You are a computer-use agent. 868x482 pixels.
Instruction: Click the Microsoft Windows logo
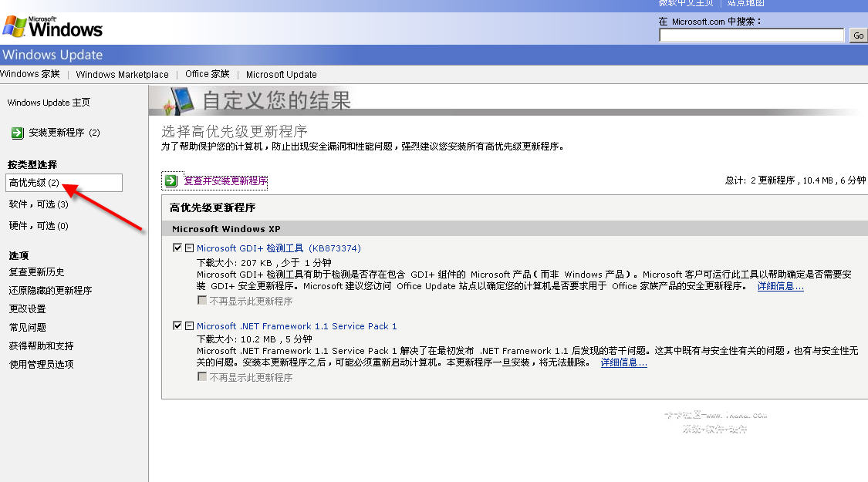pyautogui.click(x=52, y=26)
